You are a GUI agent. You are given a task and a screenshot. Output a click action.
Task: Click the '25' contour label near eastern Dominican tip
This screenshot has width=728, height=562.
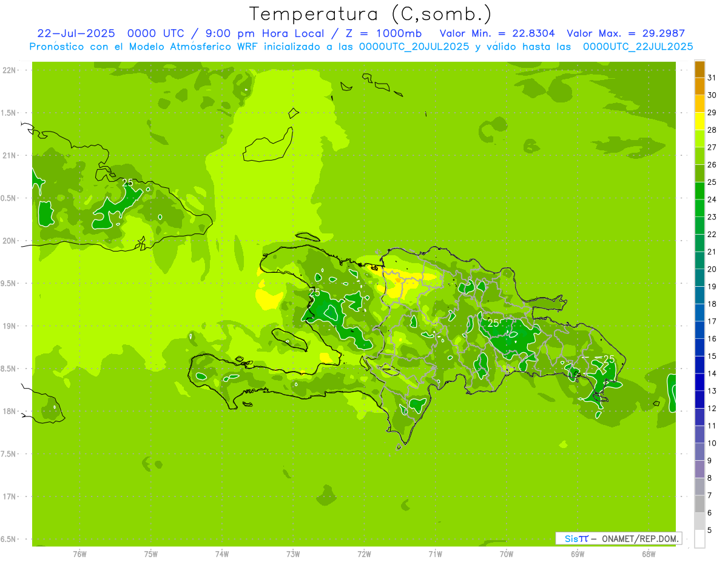tap(609, 359)
